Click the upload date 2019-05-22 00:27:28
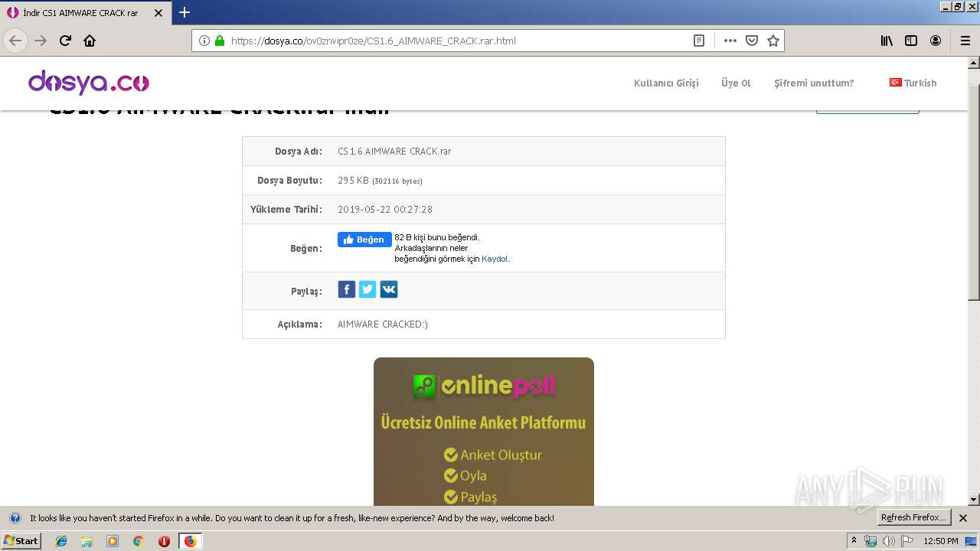The height and width of the screenshot is (551, 980). pyautogui.click(x=385, y=210)
